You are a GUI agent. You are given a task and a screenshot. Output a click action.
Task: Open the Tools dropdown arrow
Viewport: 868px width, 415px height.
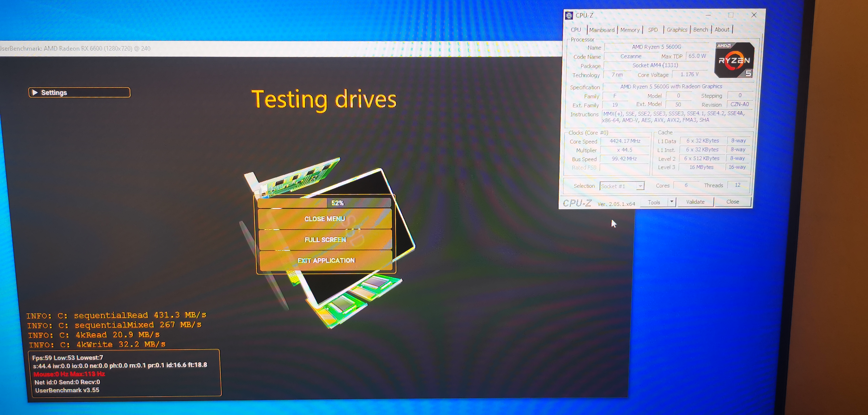tap(671, 202)
